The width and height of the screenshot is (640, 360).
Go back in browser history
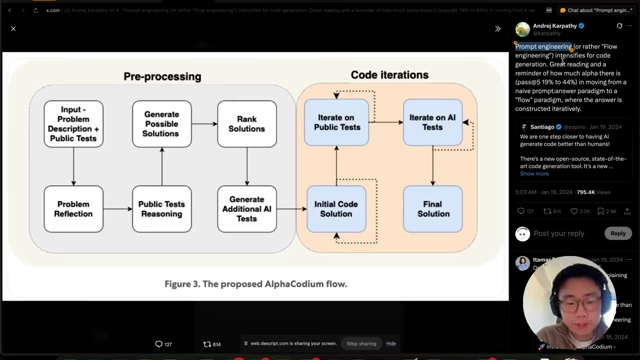pos(10,11)
